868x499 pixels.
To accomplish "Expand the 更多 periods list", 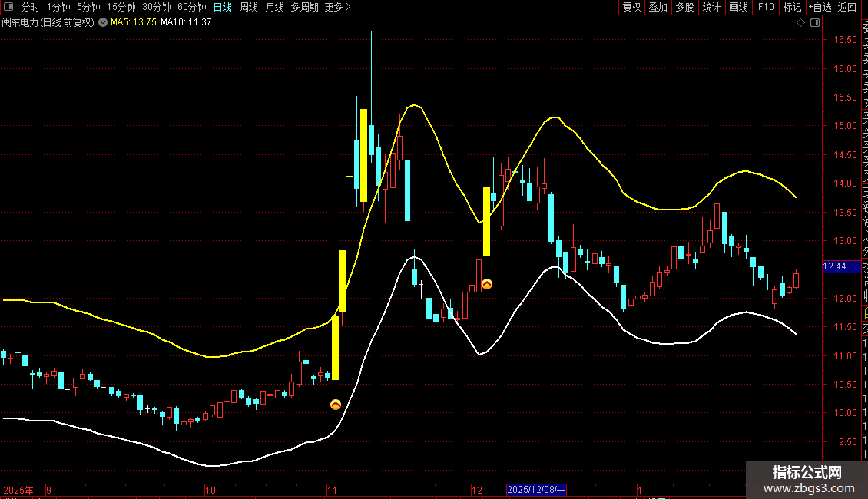I will (x=337, y=7).
